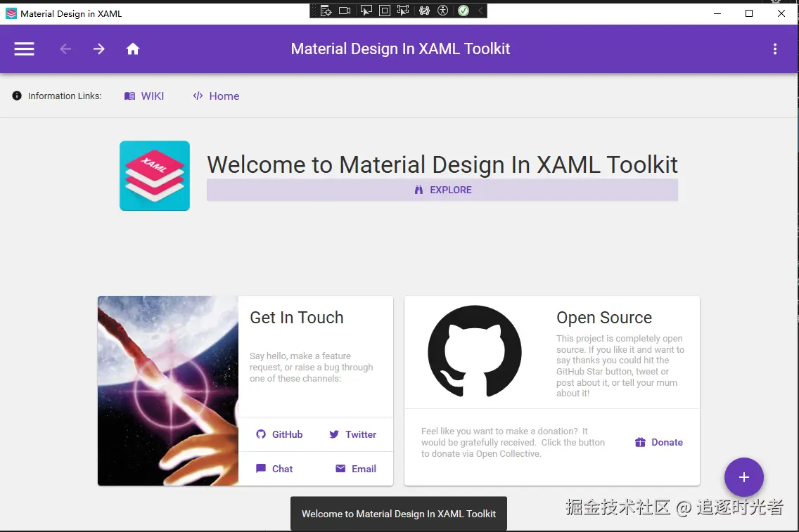Open the Home code link

216,96
